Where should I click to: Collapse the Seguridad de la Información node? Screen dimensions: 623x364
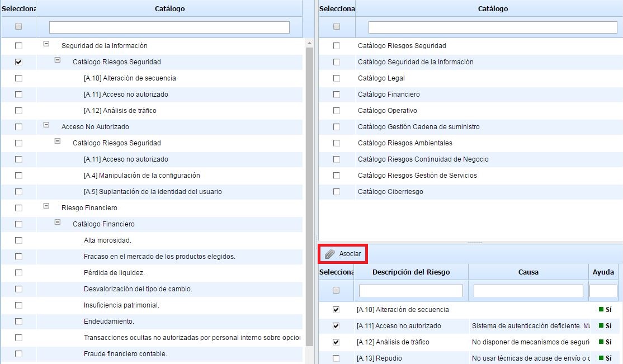pos(46,44)
